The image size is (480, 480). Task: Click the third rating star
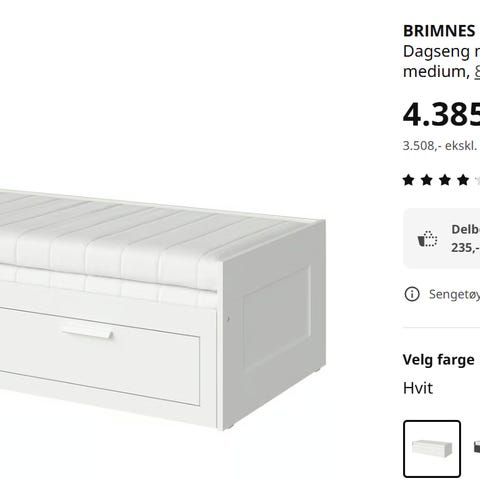(445, 180)
